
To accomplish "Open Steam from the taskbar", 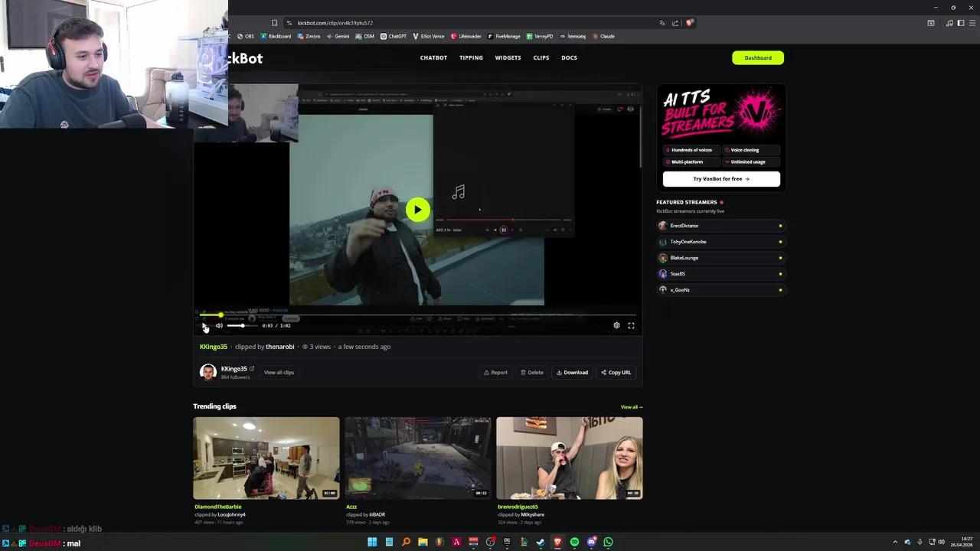I will tap(541, 542).
